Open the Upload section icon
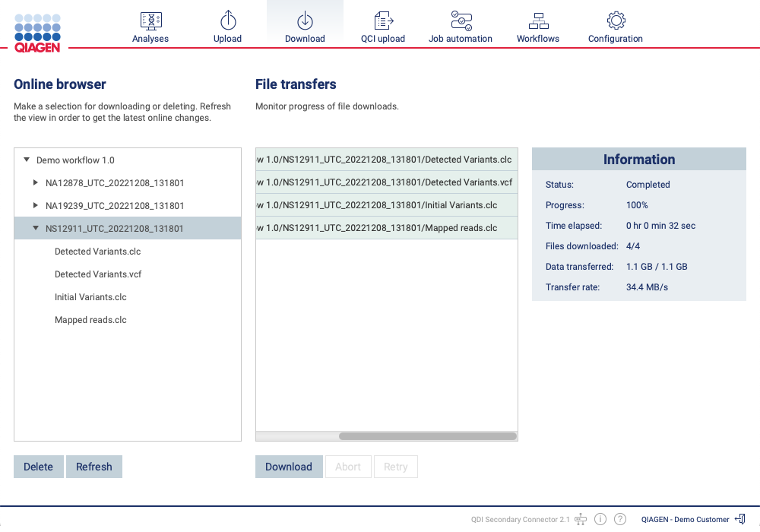The image size is (760, 532). click(227, 21)
